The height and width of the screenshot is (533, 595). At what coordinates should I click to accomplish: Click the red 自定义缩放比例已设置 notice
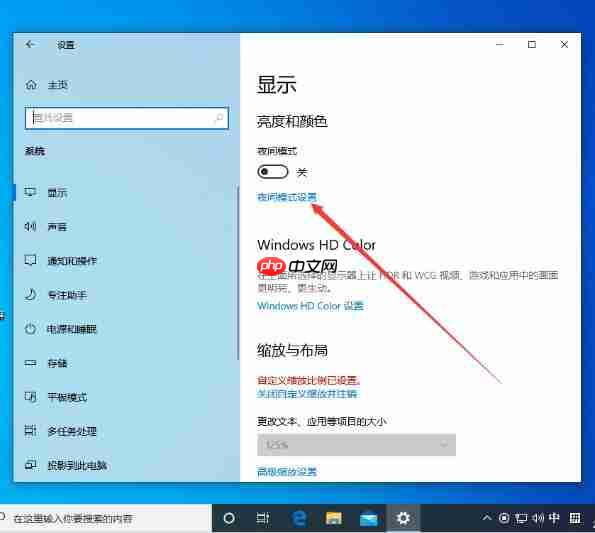click(309, 380)
